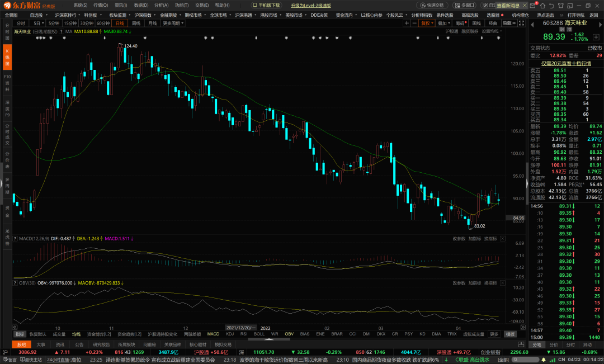604x364 pixels.
Task: Toggle 虚拟成交量 indicator
Action: coord(474,334)
